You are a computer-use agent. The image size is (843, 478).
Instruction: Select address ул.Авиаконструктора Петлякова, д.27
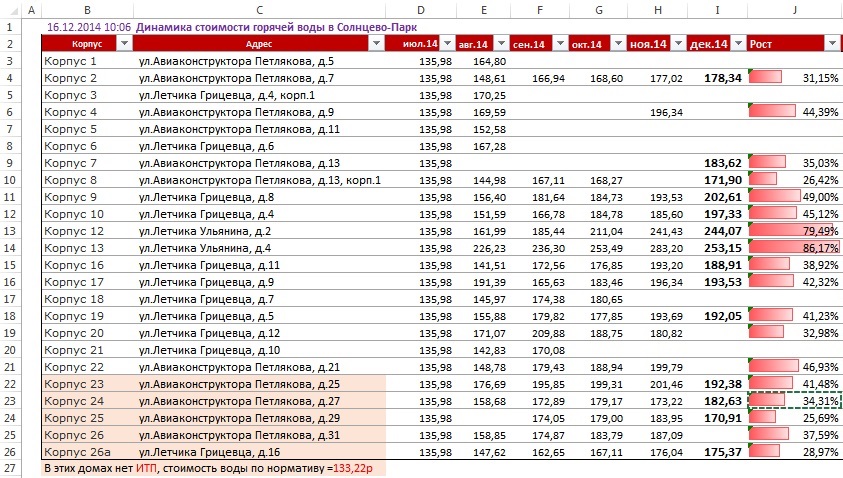[x=239, y=401]
